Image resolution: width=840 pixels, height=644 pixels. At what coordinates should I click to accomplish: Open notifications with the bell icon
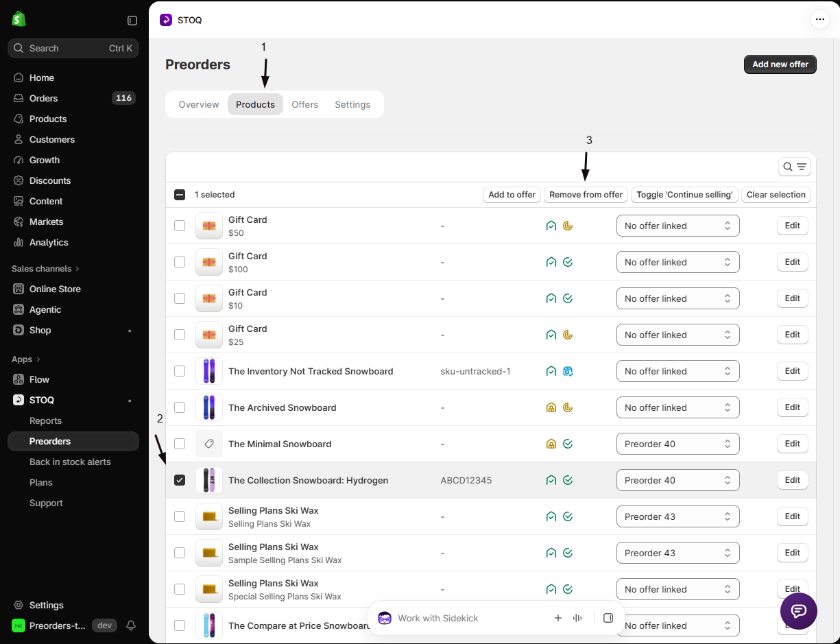click(131, 625)
